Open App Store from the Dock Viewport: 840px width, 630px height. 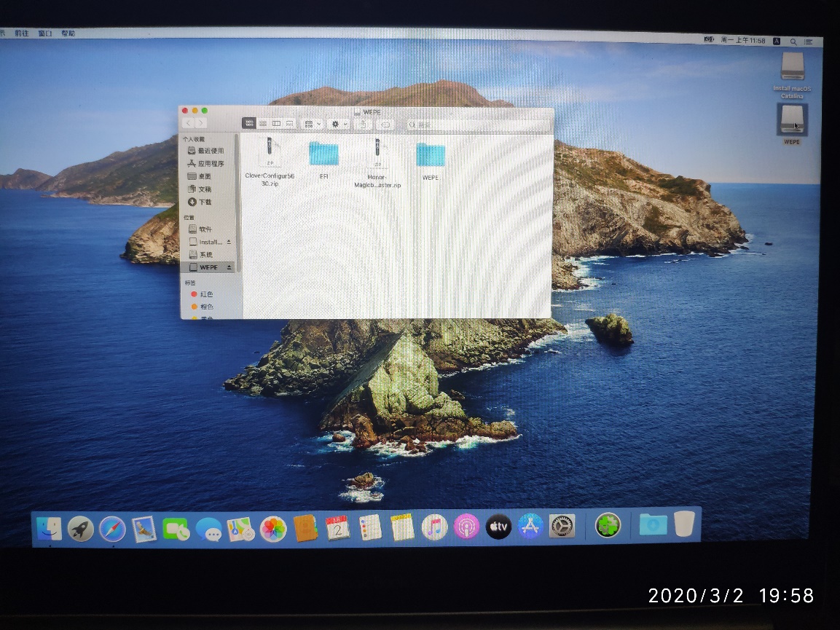pos(530,526)
